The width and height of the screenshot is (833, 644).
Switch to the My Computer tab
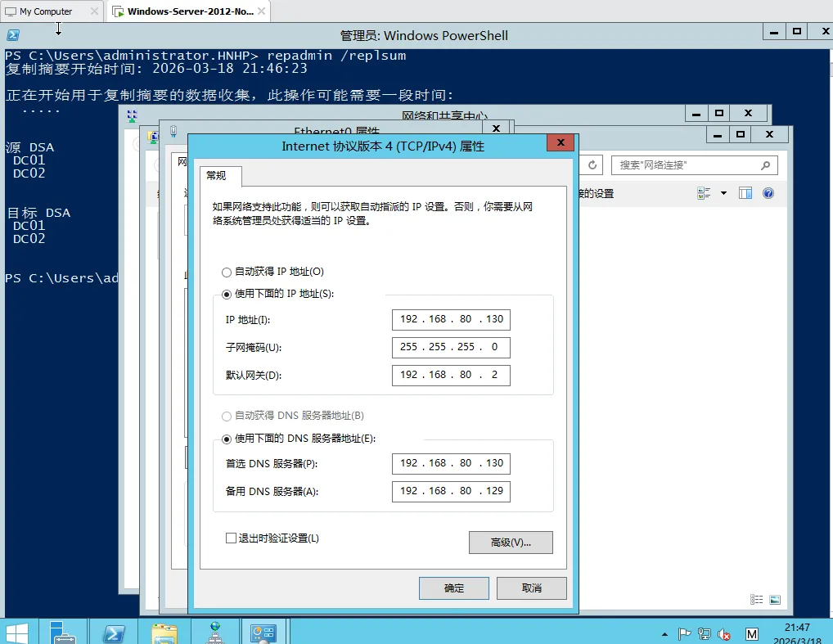pyautogui.click(x=45, y=12)
